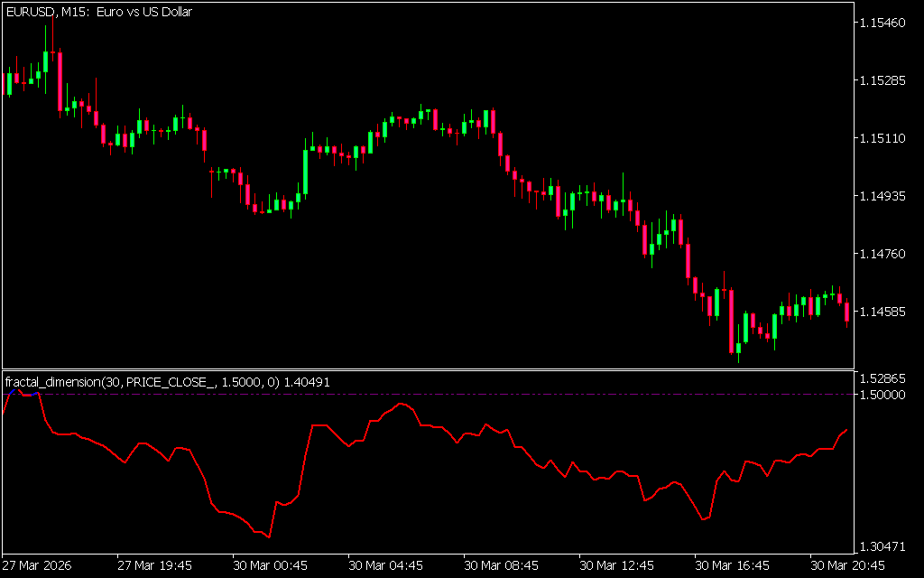
Task: Select the 1.15460 price axis label
Action: tap(886, 23)
